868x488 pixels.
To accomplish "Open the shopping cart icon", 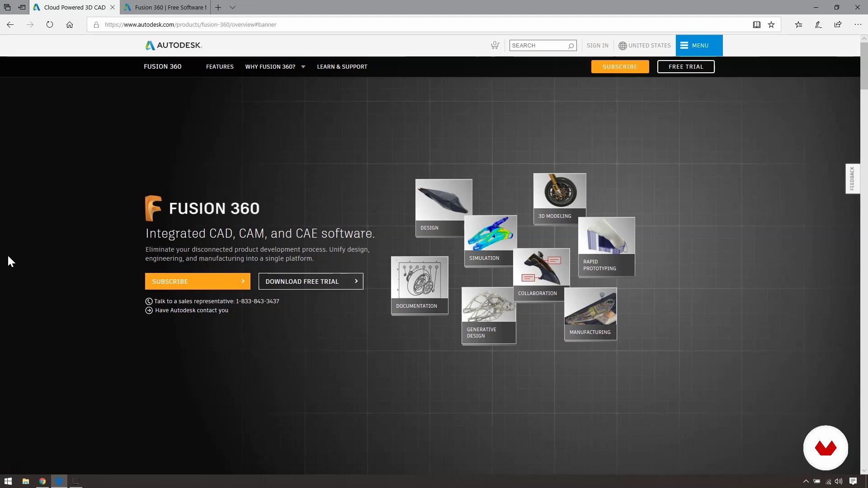I will (x=495, y=45).
